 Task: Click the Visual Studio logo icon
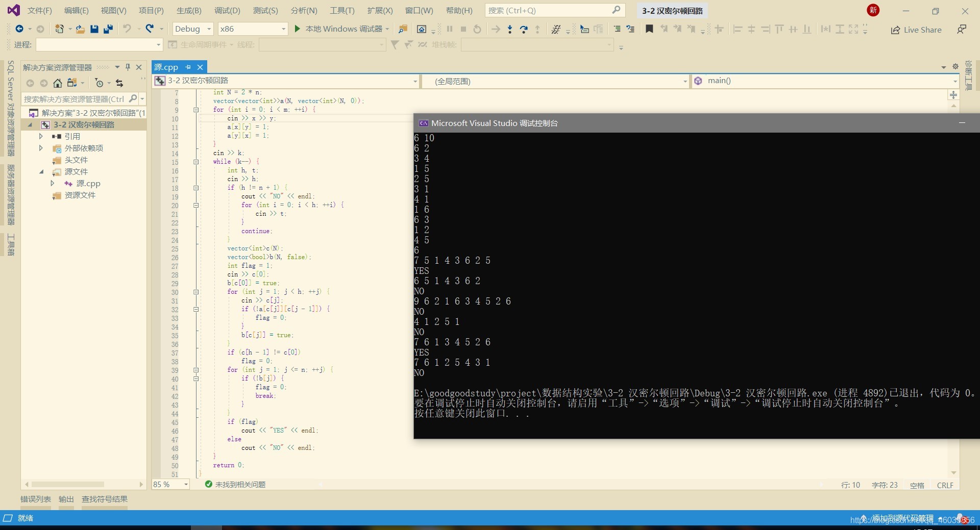pyautogui.click(x=14, y=10)
